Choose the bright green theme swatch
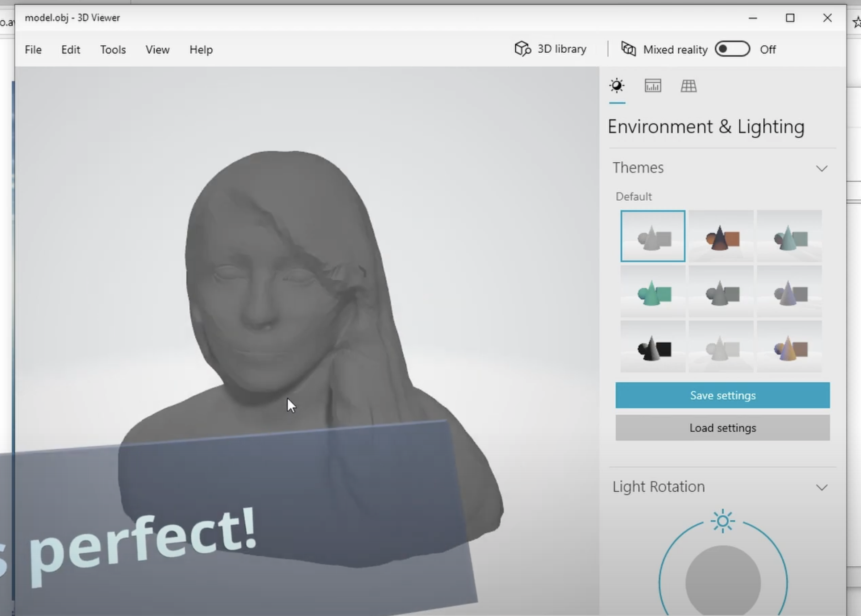This screenshot has height=616, width=861. [653, 291]
